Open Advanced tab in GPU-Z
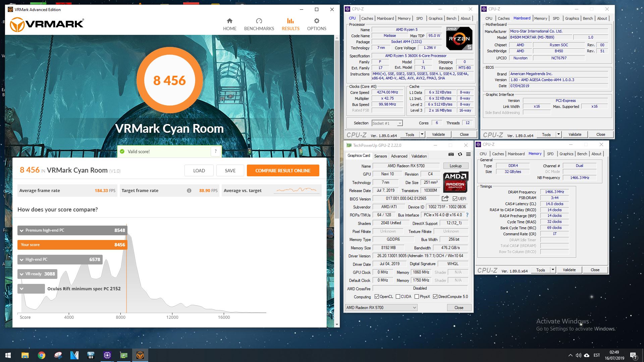644x362 pixels. 399,156
